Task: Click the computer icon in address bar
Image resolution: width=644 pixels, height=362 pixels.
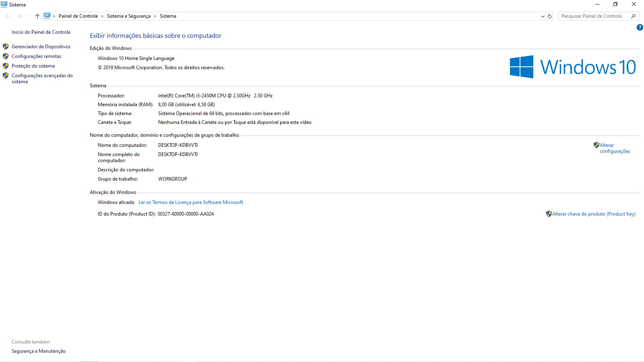Action: 47,16
